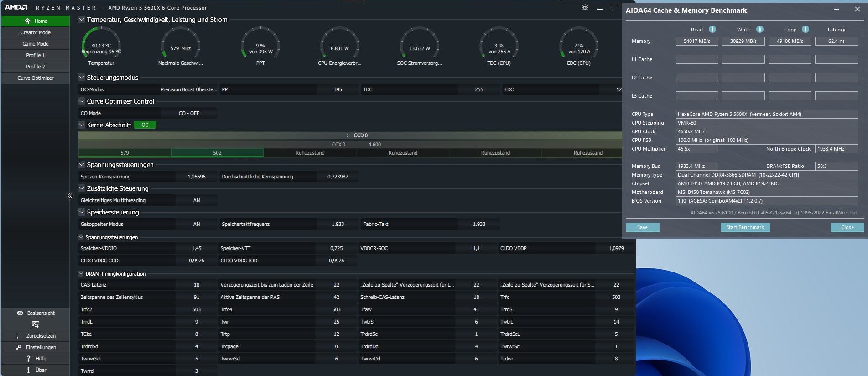
Task: Click Memory Read value 54017 MB/s
Action: click(x=696, y=41)
